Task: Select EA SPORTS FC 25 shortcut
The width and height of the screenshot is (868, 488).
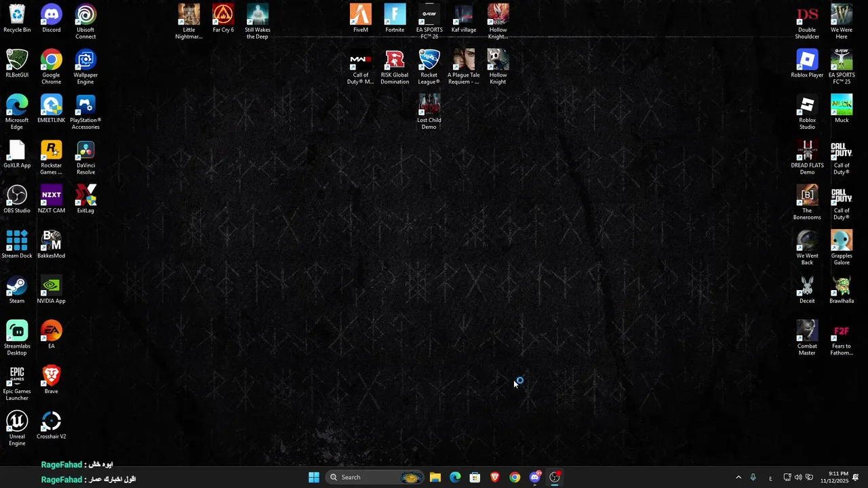Action: (842, 68)
